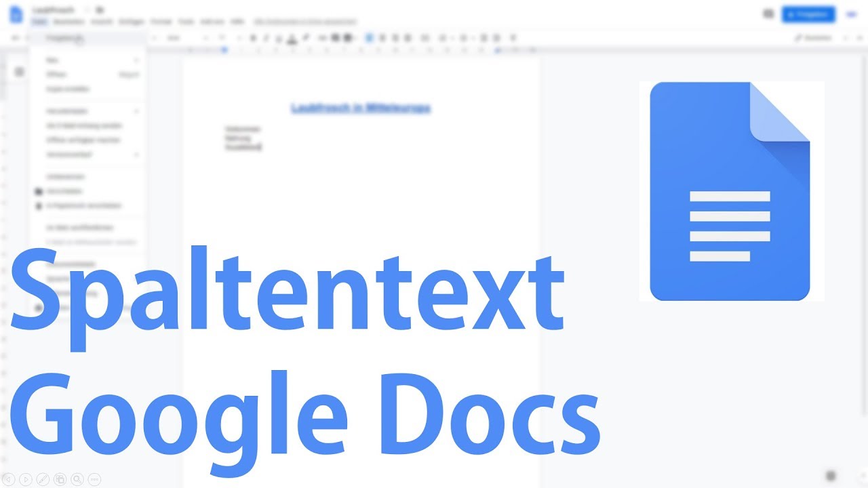This screenshot has height=488, width=868.
Task: Open the comment history icon
Action: (768, 14)
